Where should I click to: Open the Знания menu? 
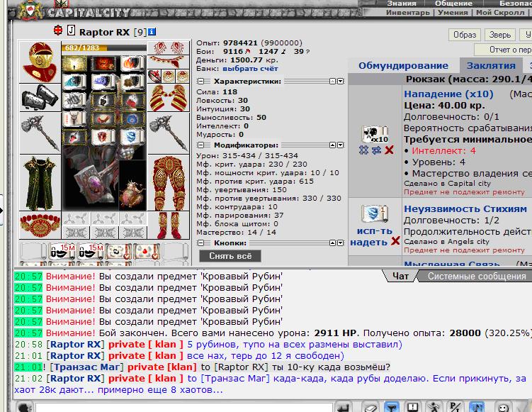tap(402, 4)
